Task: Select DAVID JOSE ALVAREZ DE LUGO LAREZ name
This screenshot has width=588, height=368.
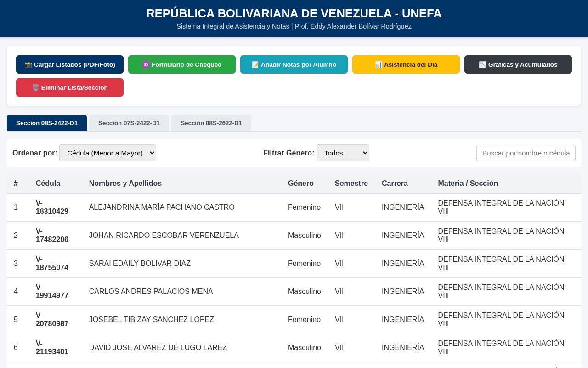Action: [x=158, y=348]
